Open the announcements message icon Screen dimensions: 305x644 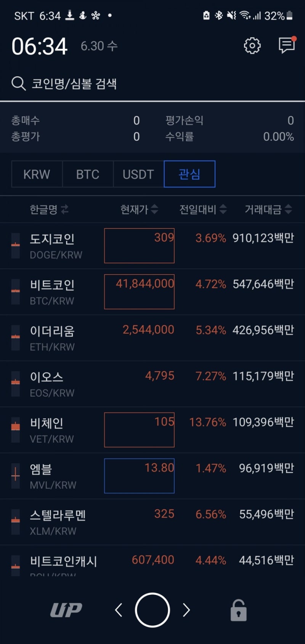pos(286,46)
